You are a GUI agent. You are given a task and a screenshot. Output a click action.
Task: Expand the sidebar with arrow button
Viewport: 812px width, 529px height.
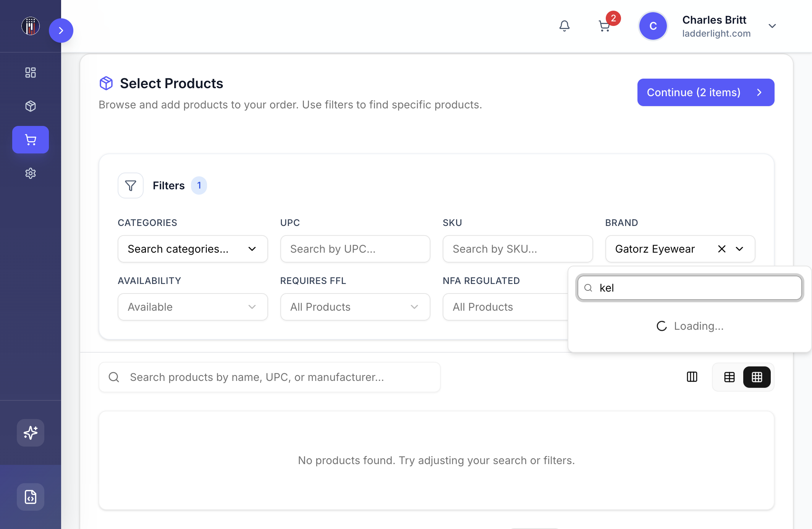[x=61, y=31]
